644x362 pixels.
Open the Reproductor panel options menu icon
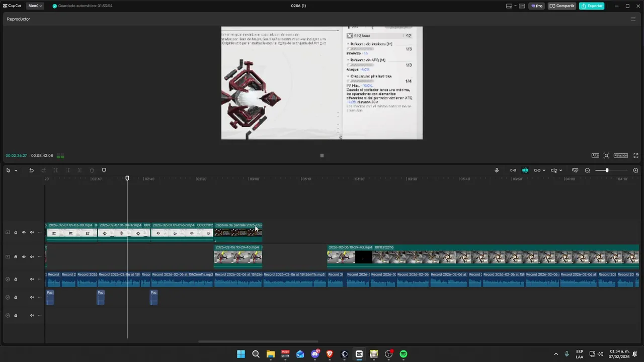633,19
